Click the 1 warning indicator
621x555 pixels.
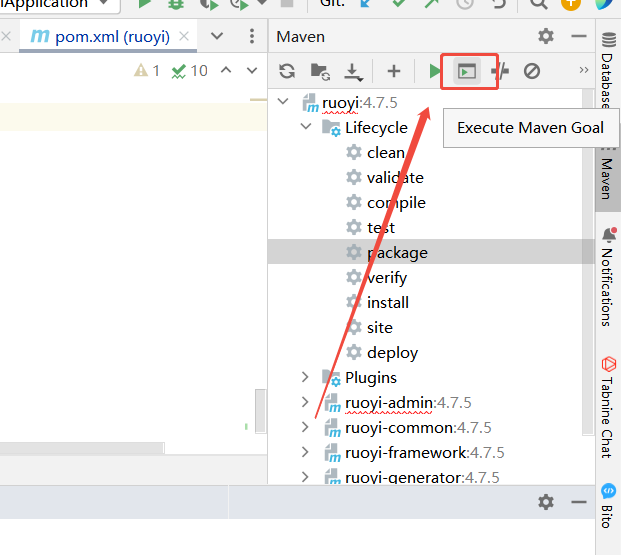pyautogui.click(x=147, y=71)
